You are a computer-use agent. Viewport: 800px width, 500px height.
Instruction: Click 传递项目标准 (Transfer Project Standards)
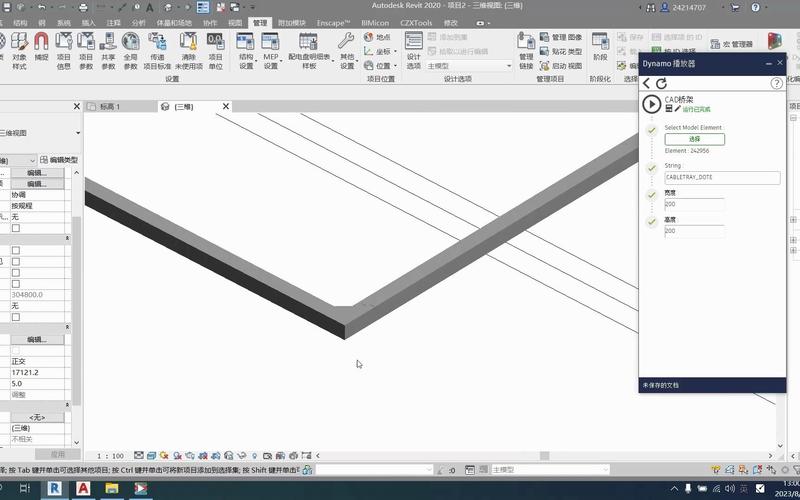click(157, 51)
